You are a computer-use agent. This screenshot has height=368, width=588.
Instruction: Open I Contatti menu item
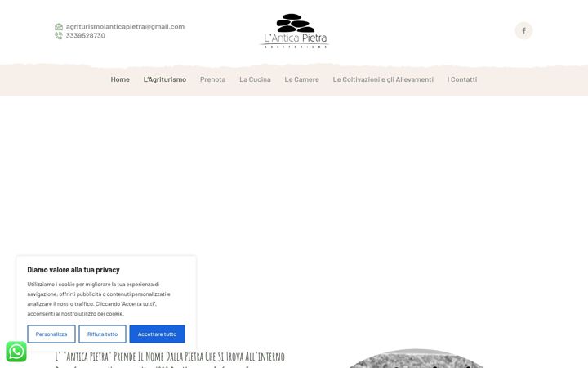[462, 79]
